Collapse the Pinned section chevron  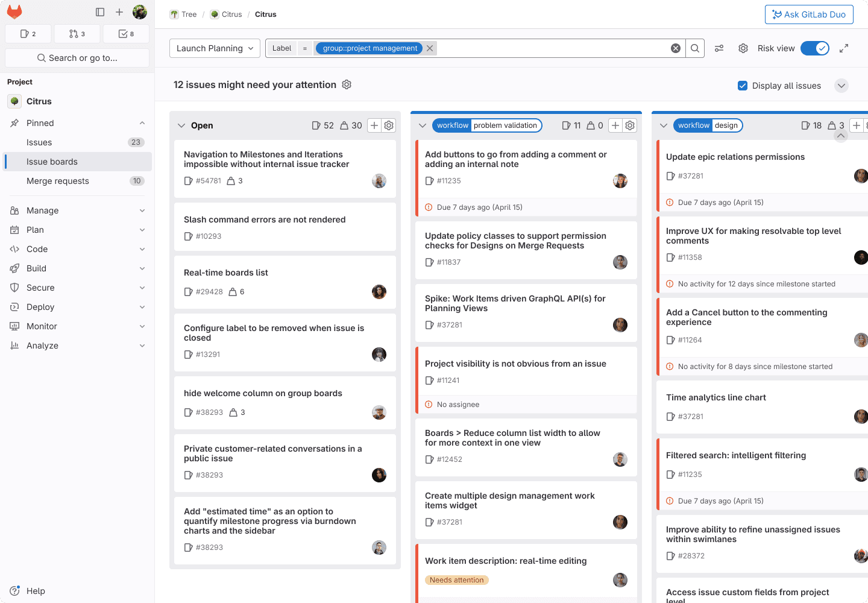(142, 123)
